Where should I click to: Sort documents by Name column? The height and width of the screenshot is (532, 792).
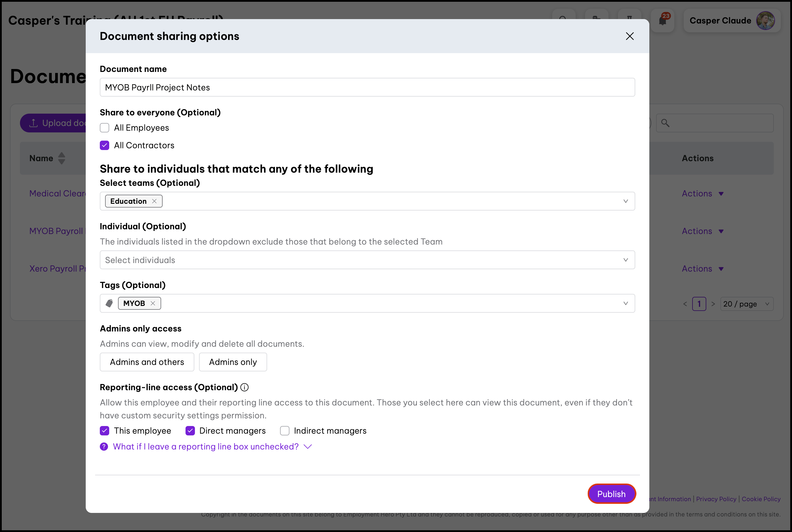pyautogui.click(x=61, y=158)
